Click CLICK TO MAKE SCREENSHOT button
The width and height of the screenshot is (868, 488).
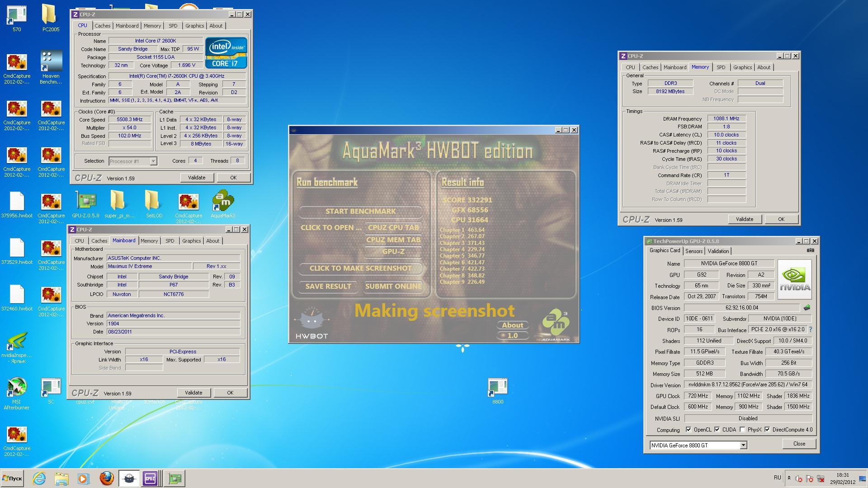pos(360,268)
